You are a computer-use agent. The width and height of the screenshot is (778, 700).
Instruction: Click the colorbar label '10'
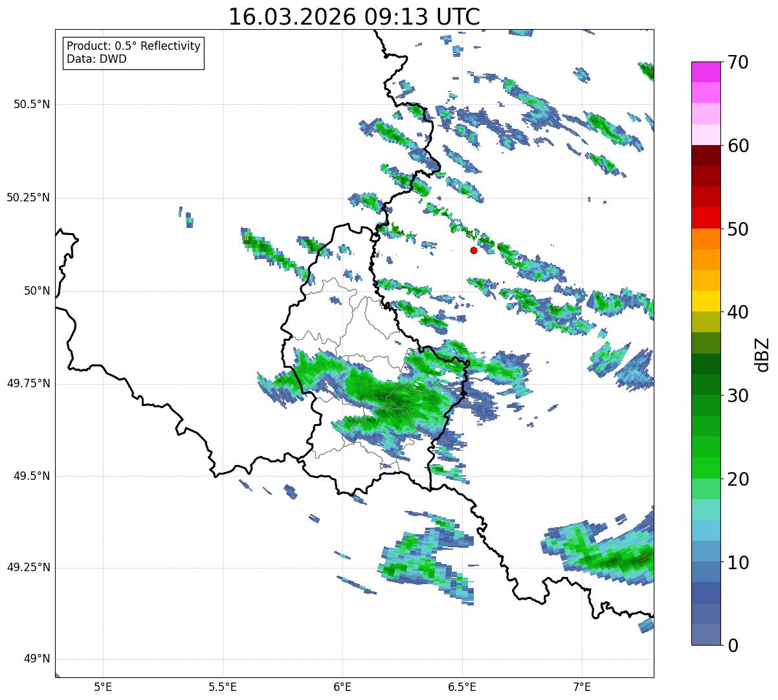(738, 563)
